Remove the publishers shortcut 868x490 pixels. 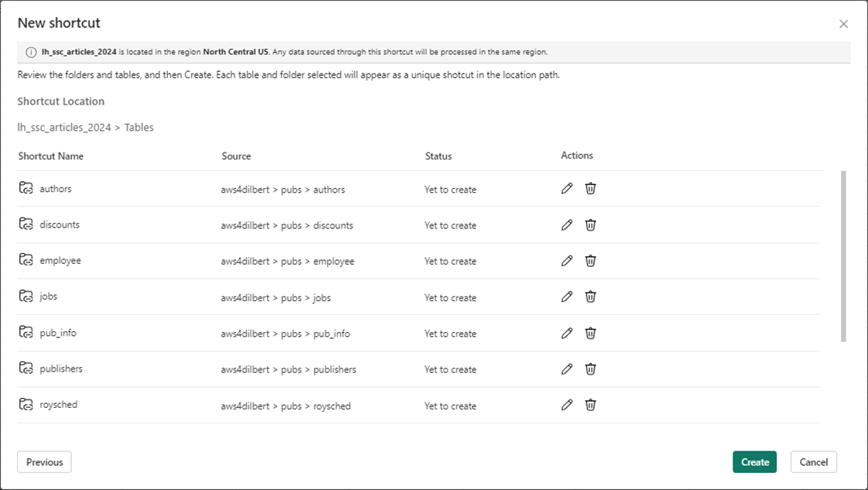click(x=590, y=369)
